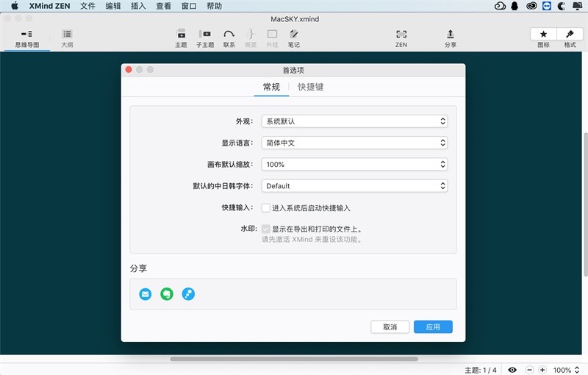
Task: Zoom out with the minus icon
Action: (529, 370)
